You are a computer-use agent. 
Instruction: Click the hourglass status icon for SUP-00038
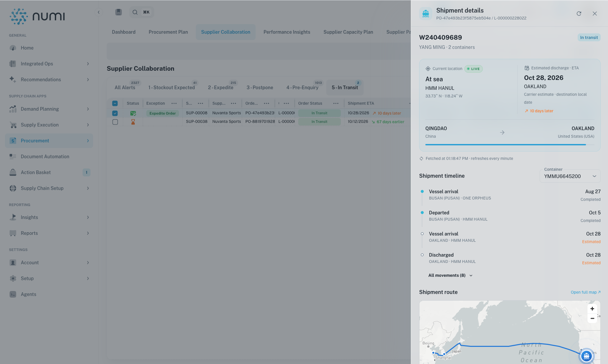(133, 122)
